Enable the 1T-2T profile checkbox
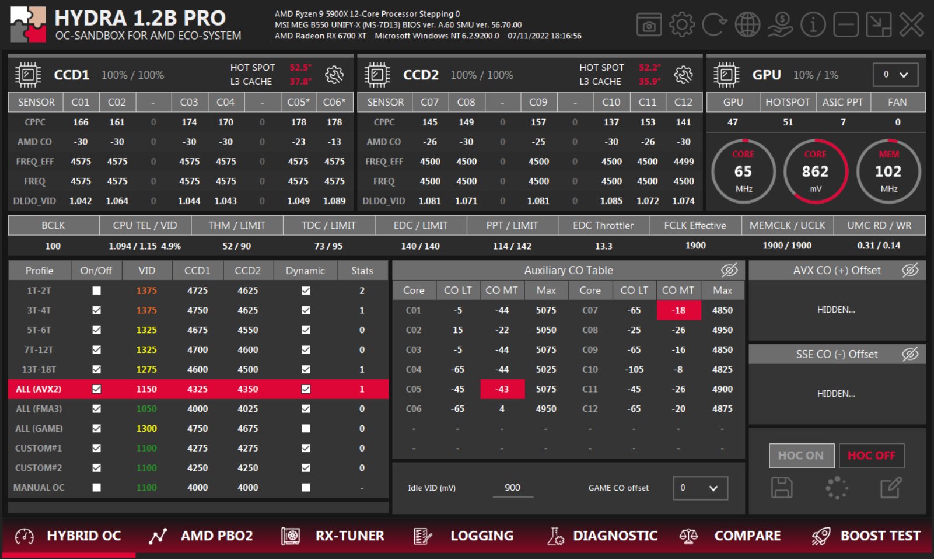Viewport: 934px width, 560px height. (x=96, y=290)
